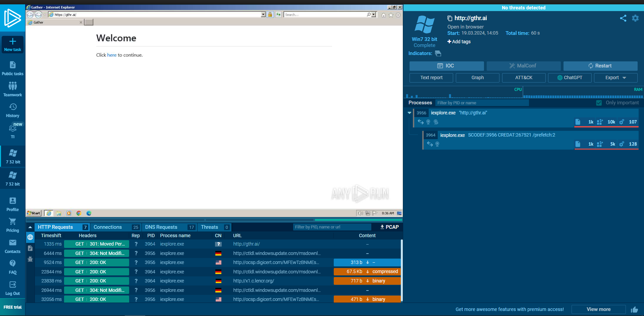644x316 pixels.
Task: Open the New task button in sidebar
Action: click(13, 44)
